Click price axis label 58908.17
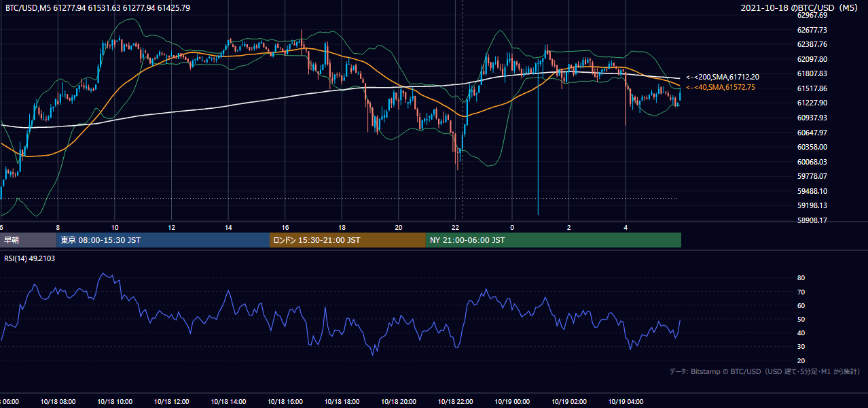 click(812, 220)
